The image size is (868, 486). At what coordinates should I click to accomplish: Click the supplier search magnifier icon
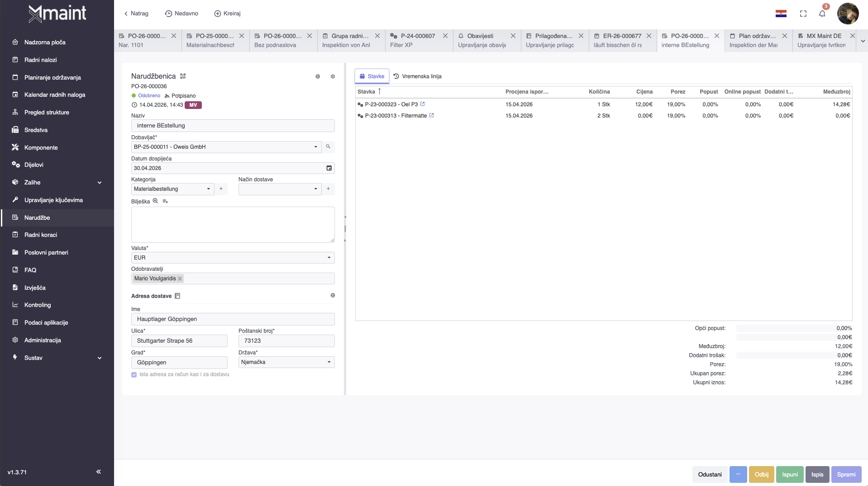pyautogui.click(x=328, y=146)
